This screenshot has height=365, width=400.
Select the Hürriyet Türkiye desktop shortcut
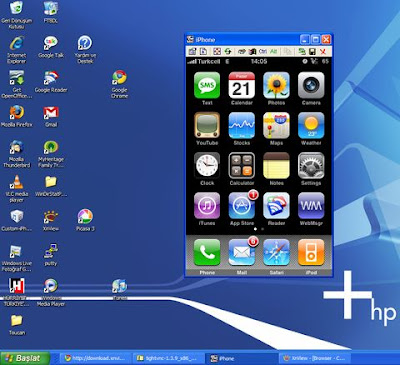tap(16, 293)
